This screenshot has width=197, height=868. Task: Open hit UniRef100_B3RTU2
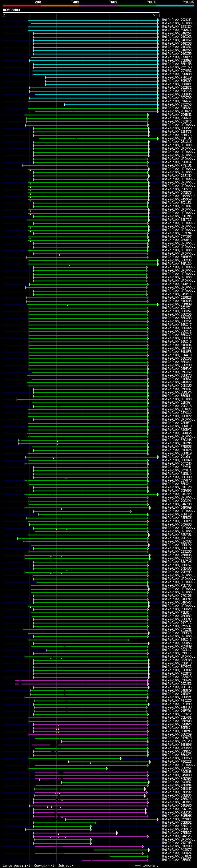(177, 139)
